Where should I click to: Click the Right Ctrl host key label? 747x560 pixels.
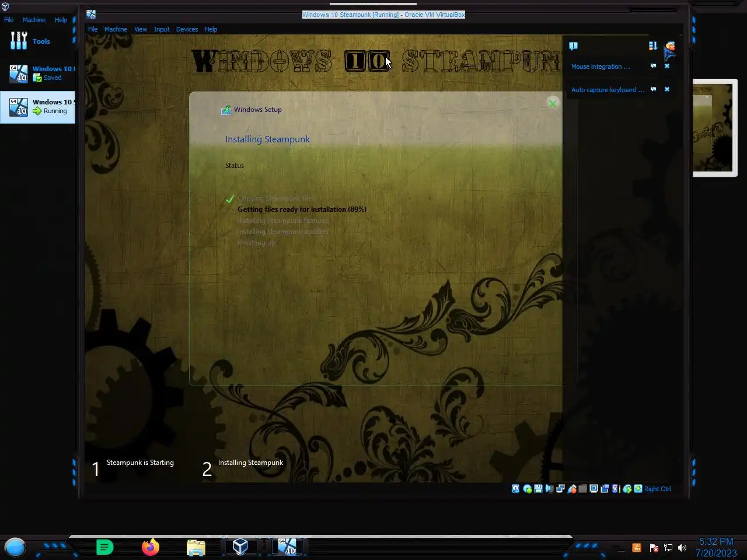click(x=658, y=489)
